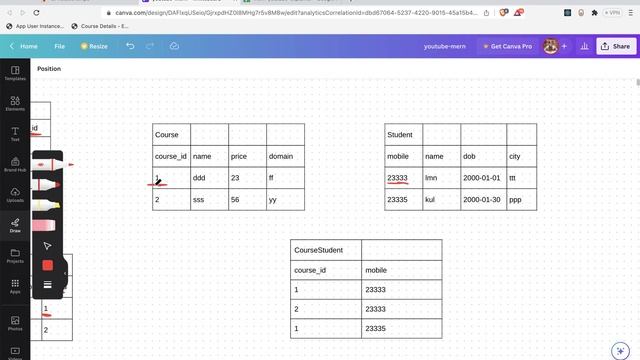Select the city column header cell
The image size is (640, 360).
(522, 156)
